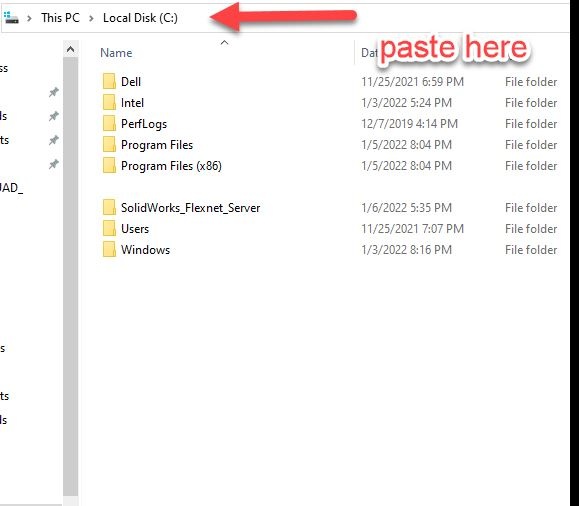579x506 pixels.
Task: Select the Intel folder icon
Action: point(109,102)
